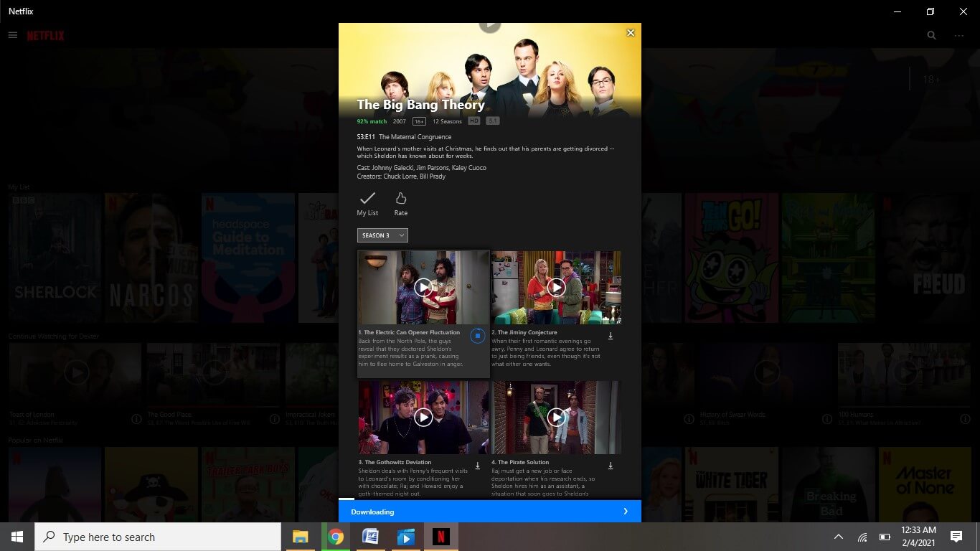
Task: Show info for History of Swear Words
Action: (827, 419)
